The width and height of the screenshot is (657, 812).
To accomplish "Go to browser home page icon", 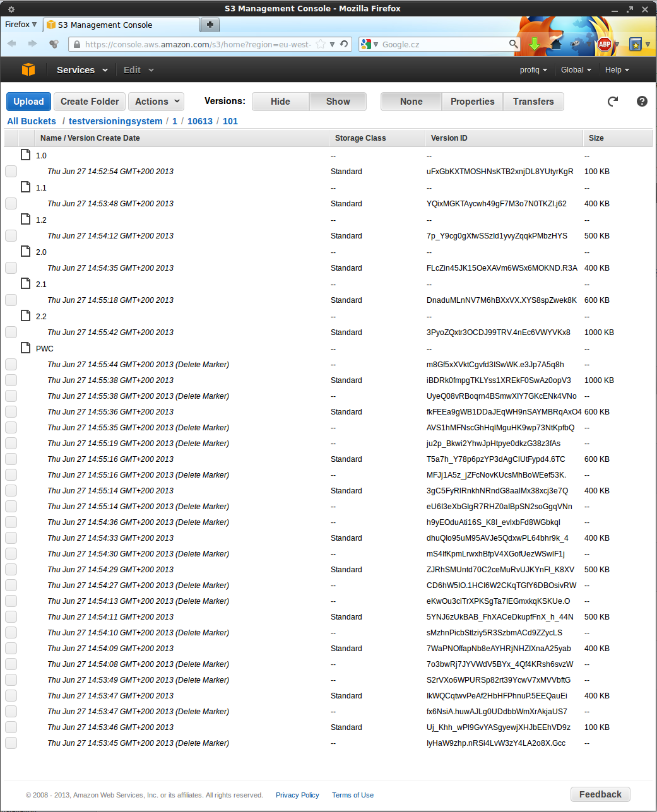I will pyautogui.click(x=556, y=44).
